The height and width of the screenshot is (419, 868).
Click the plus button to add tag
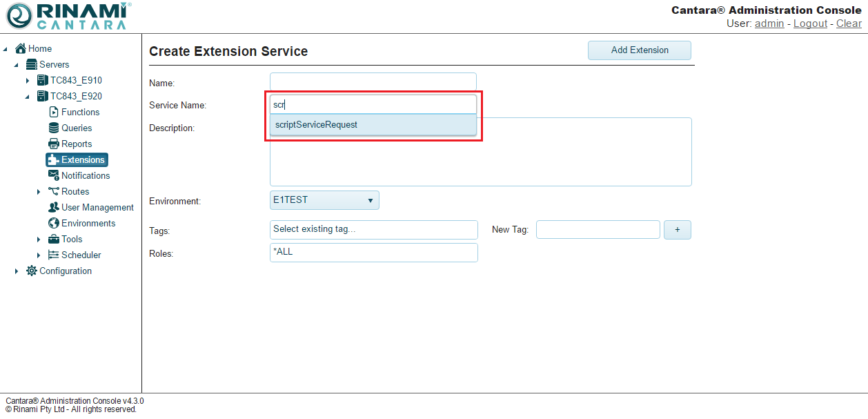pyautogui.click(x=677, y=230)
